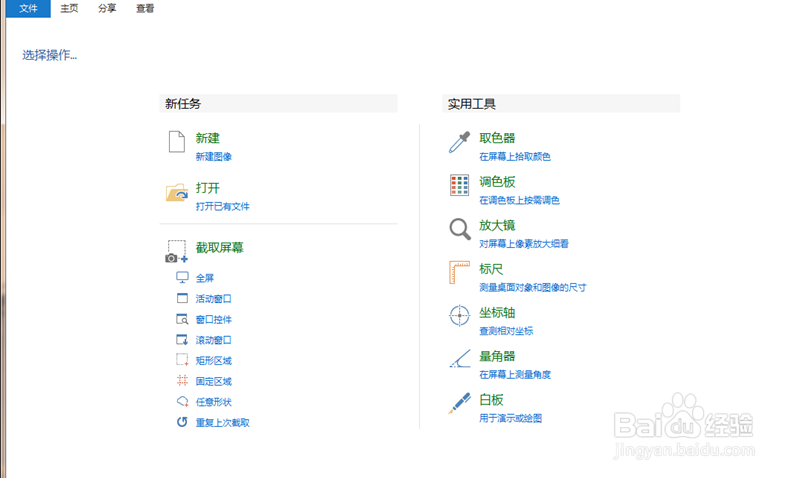
Task: Click the 重复上次截取 circular arrow icon
Action: (182, 422)
